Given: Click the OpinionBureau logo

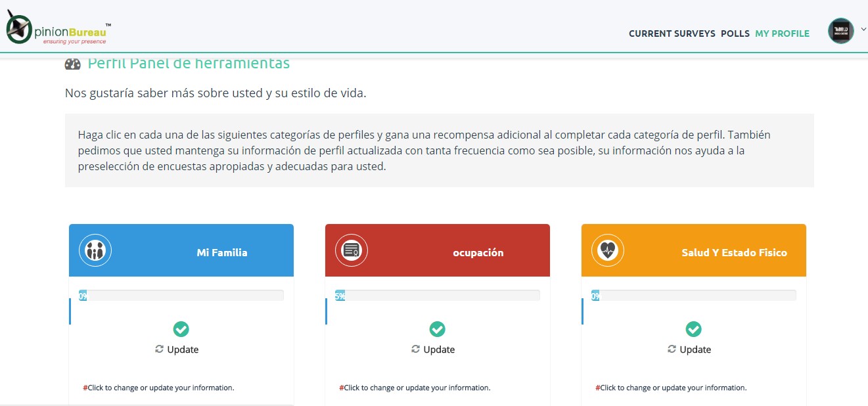Looking at the screenshot, I should 58,28.
